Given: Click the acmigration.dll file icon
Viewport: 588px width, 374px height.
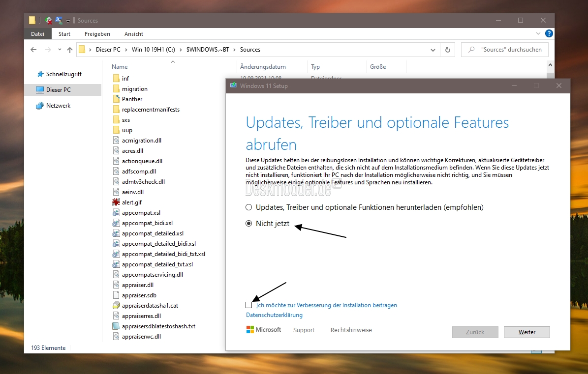Looking at the screenshot, I should 116,141.
